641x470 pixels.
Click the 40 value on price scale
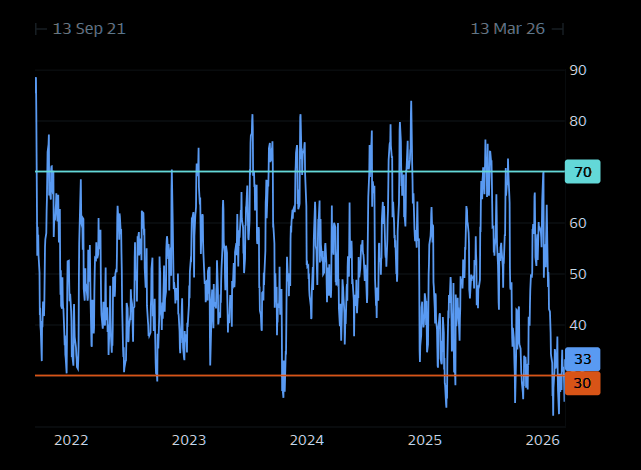pyautogui.click(x=578, y=325)
